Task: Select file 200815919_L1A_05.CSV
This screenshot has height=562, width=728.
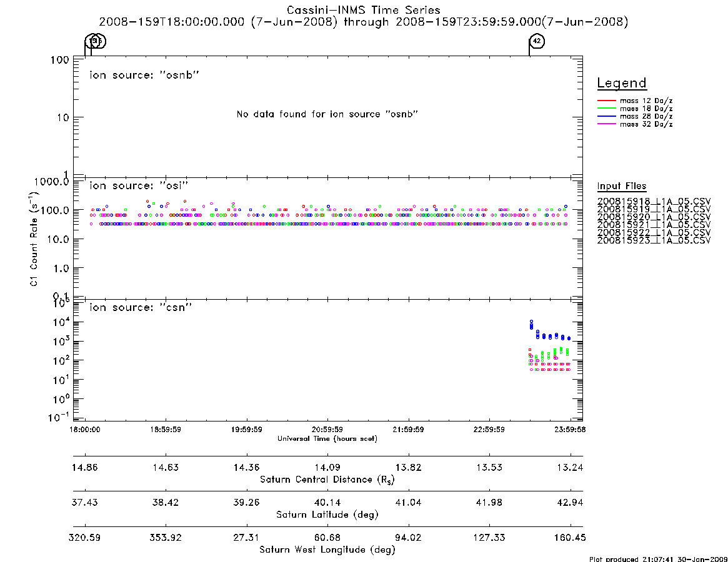Action: point(654,209)
